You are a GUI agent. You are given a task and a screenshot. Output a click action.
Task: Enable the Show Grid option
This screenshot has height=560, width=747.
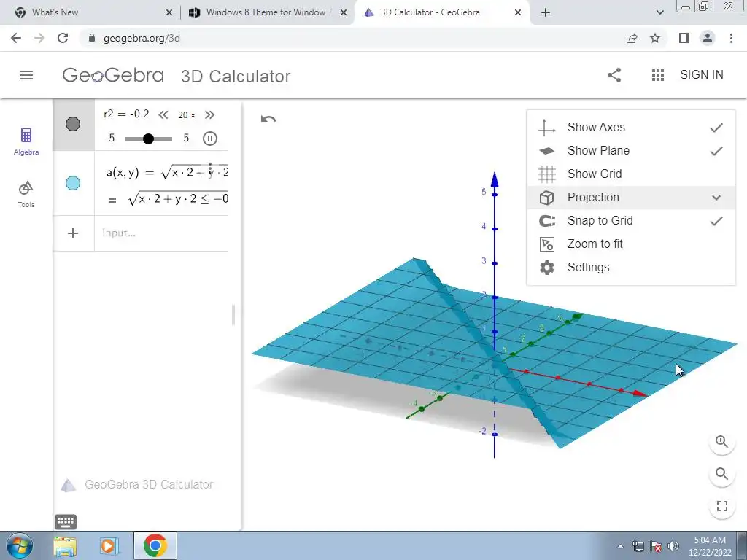631,174
